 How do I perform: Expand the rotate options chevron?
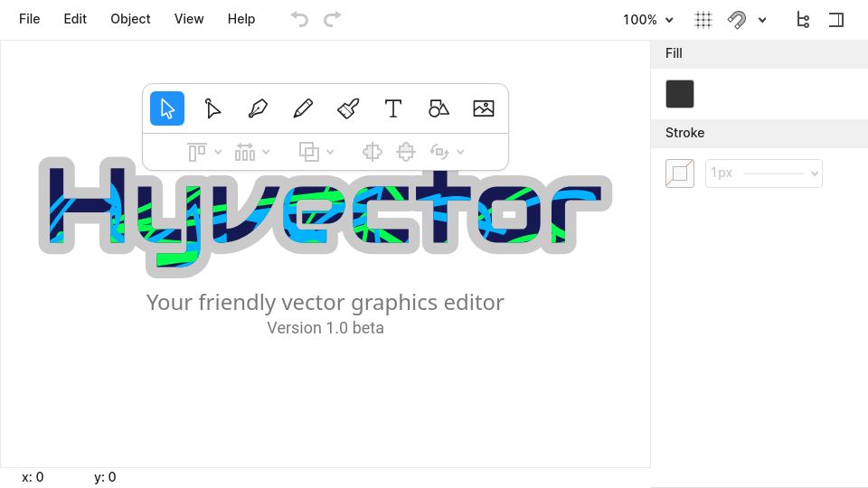click(460, 152)
